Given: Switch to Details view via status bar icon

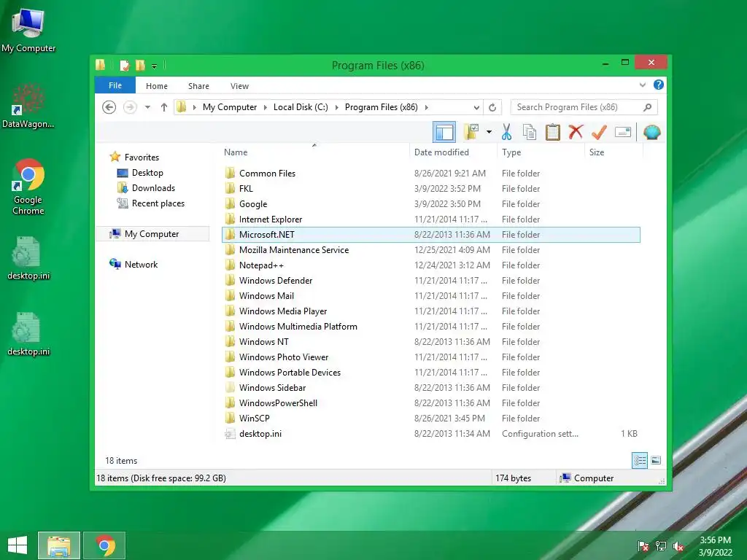Looking at the screenshot, I should [639, 460].
